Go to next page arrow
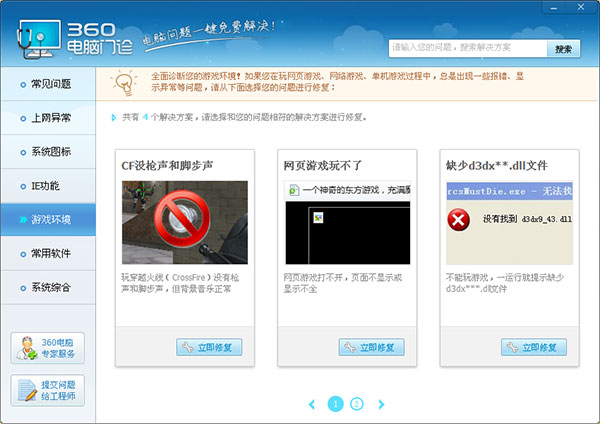 coord(381,404)
